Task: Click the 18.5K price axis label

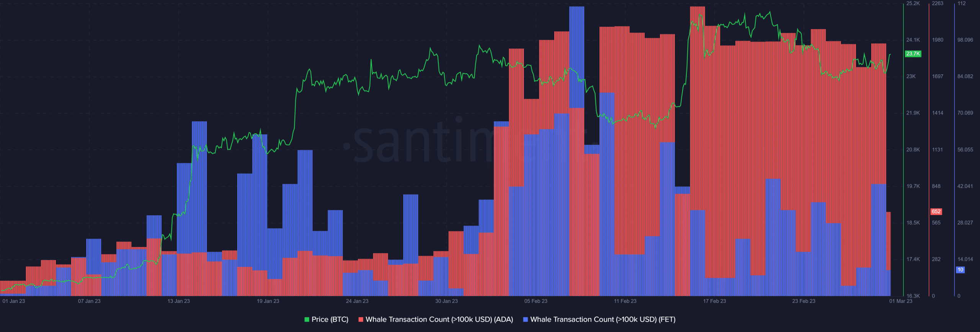Action: coord(913,222)
